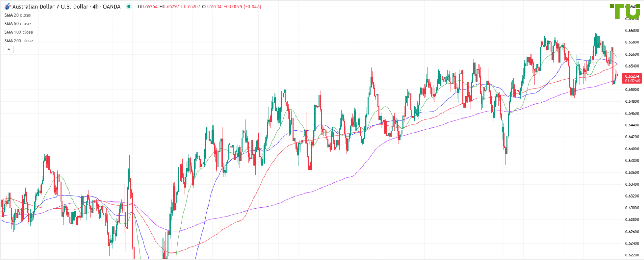
Task: Click the 0.63000 price axis label
Action: point(632,208)
